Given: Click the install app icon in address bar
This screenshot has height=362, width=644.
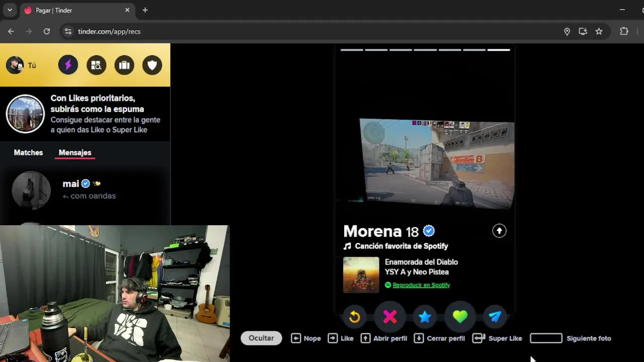Looking at the screenshot, I should (x=583, y=31).
